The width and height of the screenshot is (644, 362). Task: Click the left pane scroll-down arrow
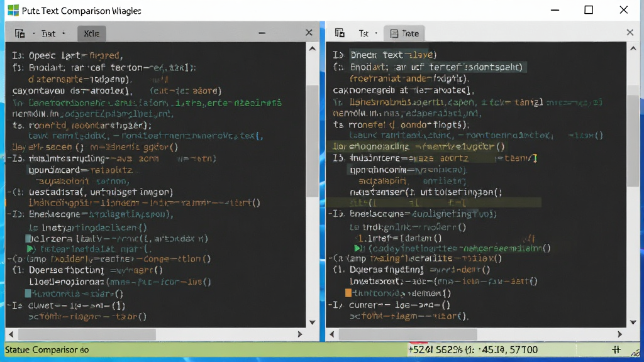click(312, 322)
